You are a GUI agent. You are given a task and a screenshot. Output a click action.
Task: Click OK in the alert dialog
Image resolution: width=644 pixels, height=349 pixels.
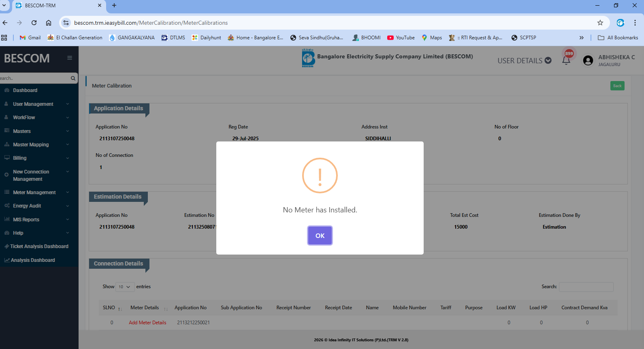tap(320, 236)
